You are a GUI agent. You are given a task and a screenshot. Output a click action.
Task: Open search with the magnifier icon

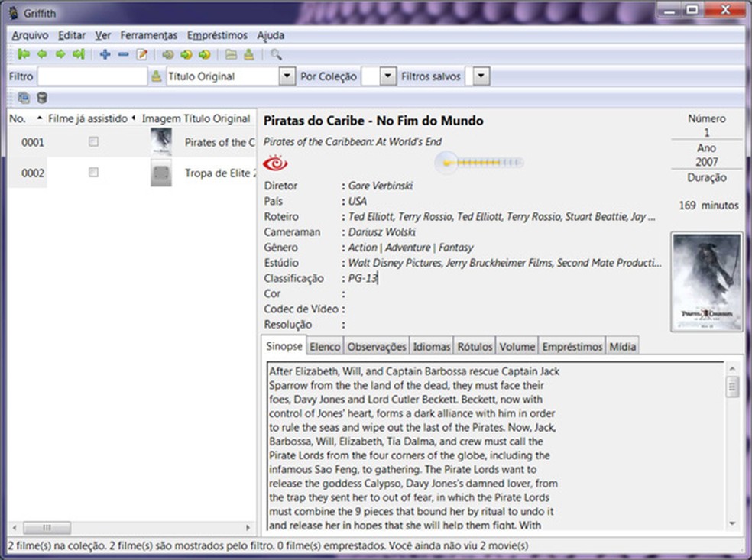(x=276, y=54)
